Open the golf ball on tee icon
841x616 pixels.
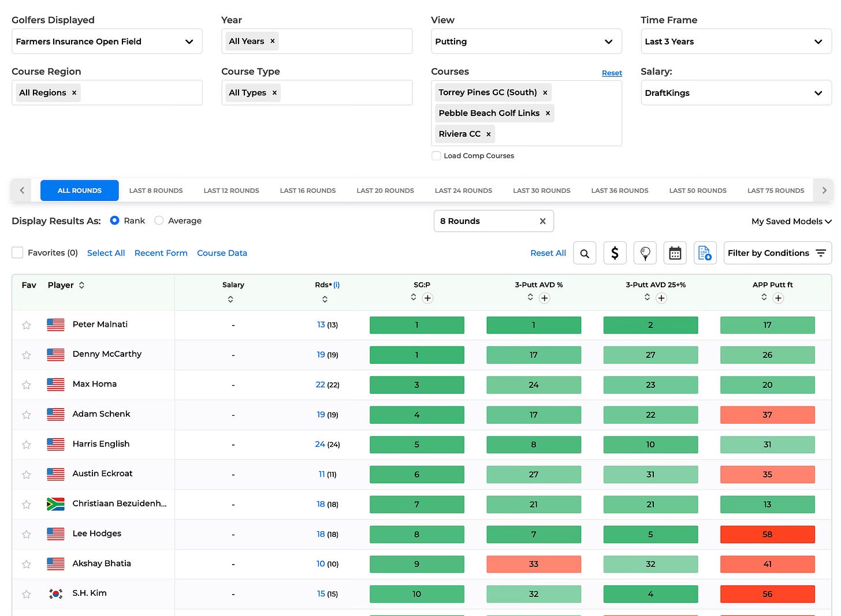pos(645,253)
